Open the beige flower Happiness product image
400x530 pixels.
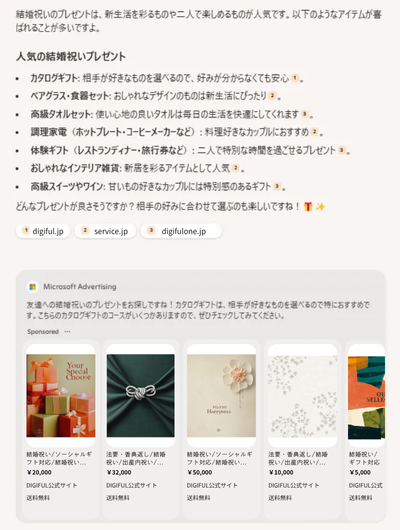click(221, 395)
